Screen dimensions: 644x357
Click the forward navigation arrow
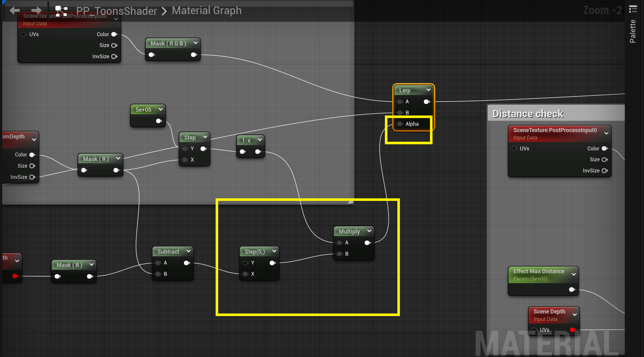36,11
